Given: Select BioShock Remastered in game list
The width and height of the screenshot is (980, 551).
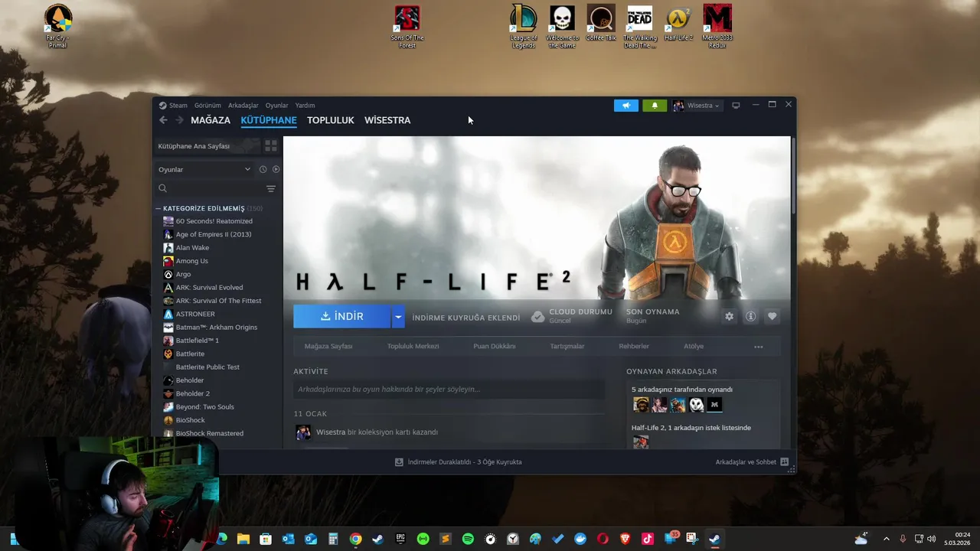Looking at the screenshot, I should pyautogui.click(x=210, y=433).
